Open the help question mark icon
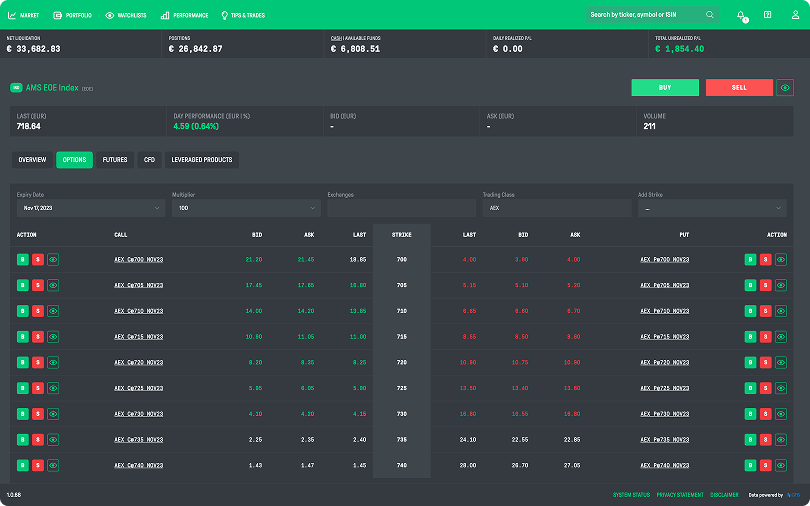 click(x=767, y=15)
